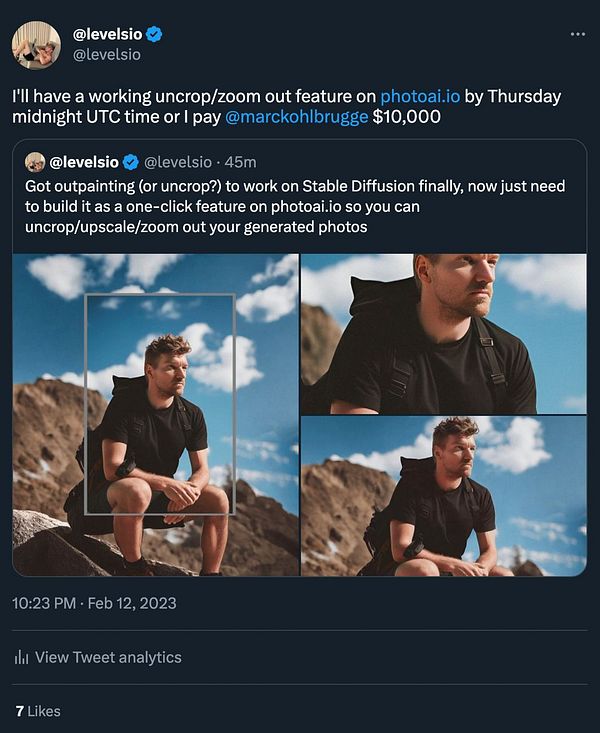
Task: Open the bottom-right photo of the man
Action: [x=443, y=496]
